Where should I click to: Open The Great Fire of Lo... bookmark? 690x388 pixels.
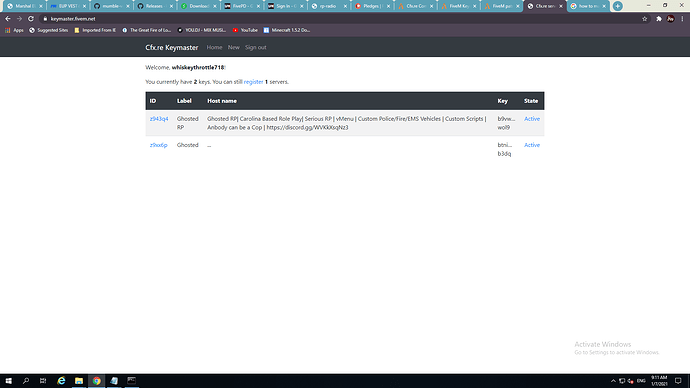coord(147,30)
